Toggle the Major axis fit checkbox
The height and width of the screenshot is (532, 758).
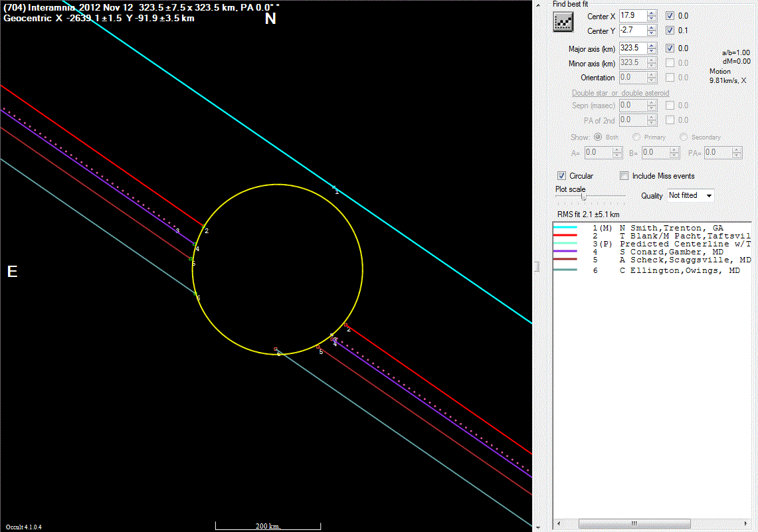tap(670, 48)
